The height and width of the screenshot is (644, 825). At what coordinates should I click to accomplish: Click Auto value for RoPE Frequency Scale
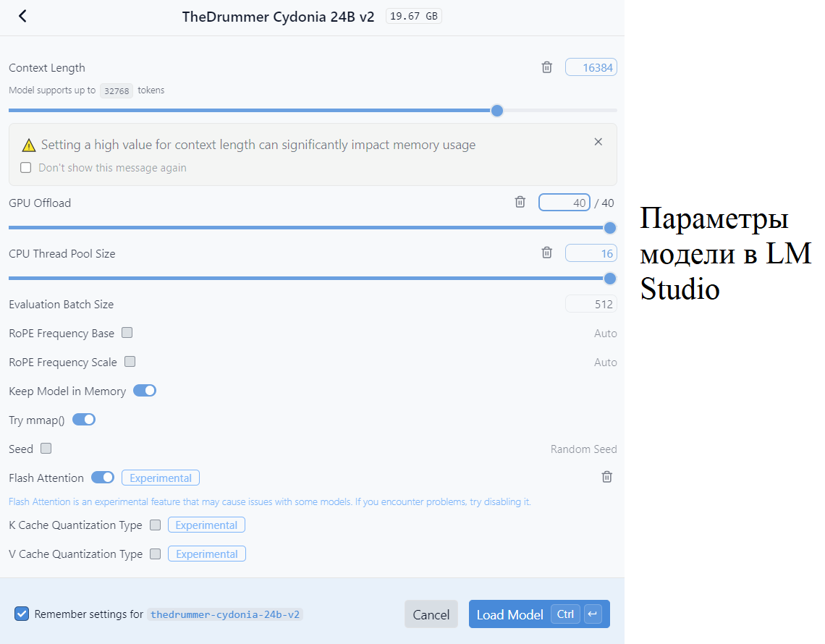606,362
